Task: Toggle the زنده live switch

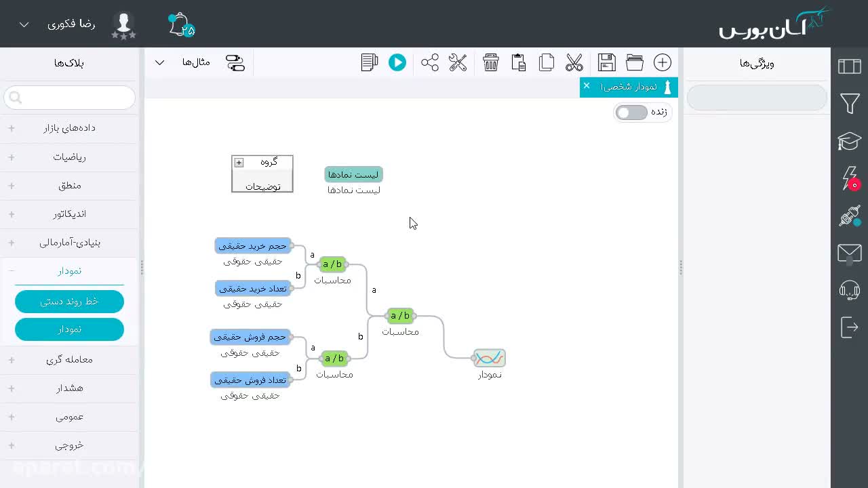Action: click(631, 113)
